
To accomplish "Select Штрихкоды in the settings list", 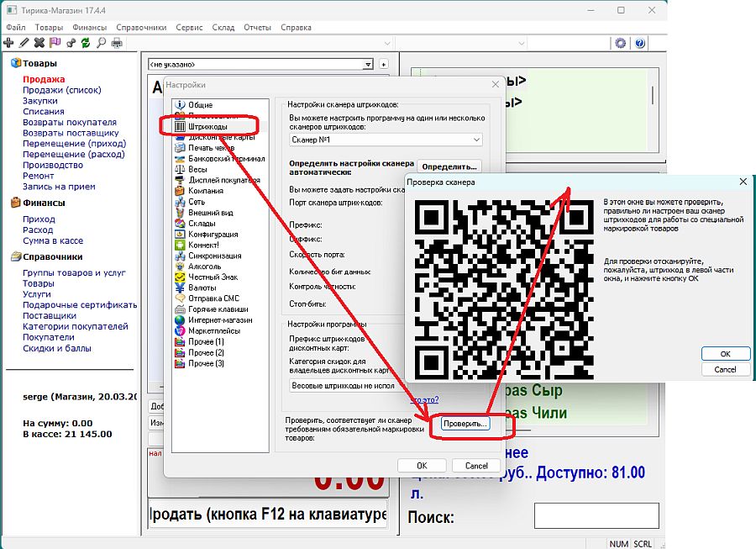I will (208, 126).
